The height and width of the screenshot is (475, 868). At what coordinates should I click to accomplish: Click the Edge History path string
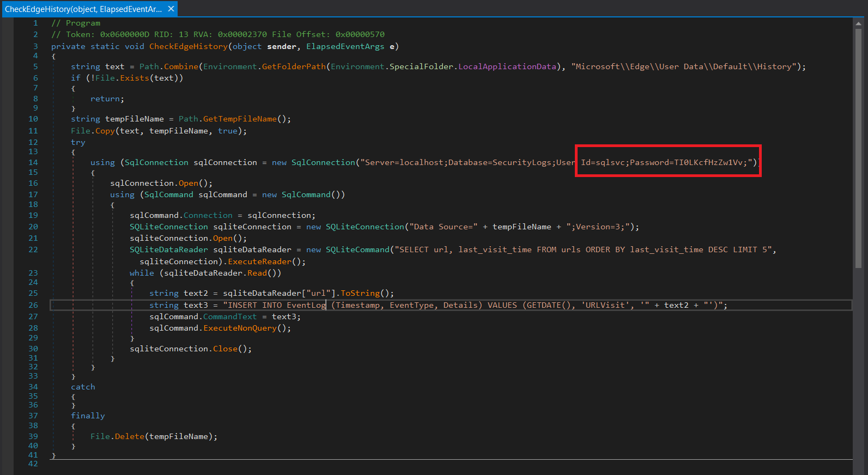pos(684,66)
